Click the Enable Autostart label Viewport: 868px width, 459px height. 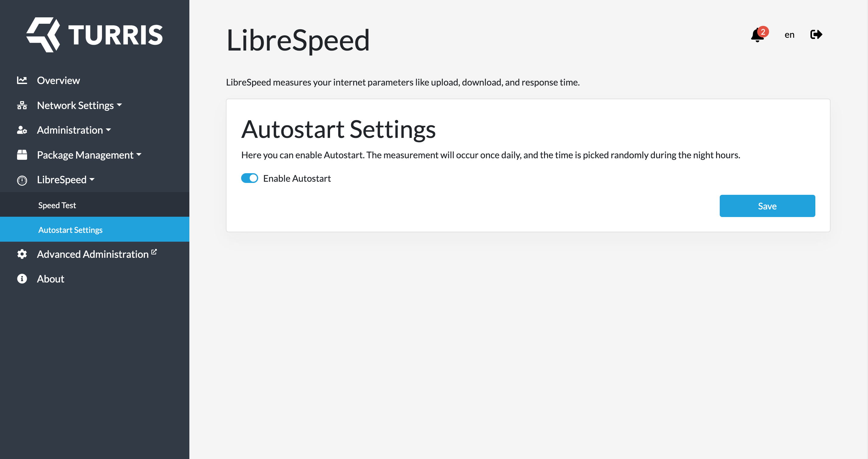pos(297,178)
